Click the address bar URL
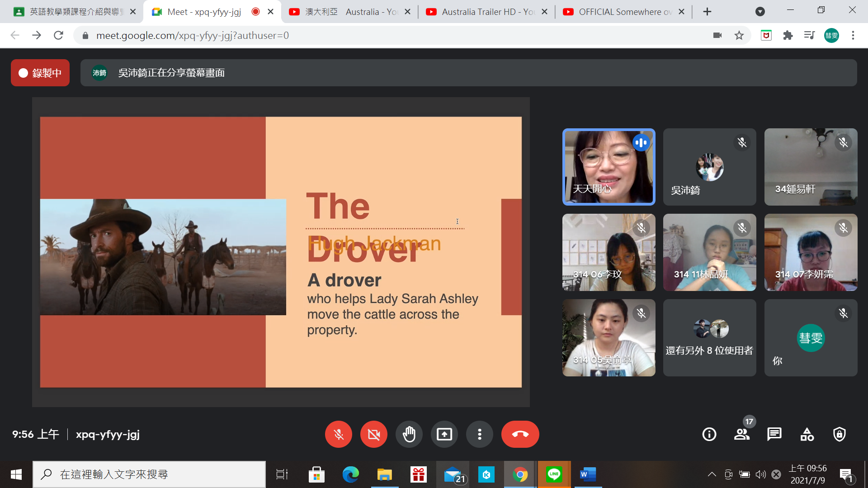 [x=193, y=35]
